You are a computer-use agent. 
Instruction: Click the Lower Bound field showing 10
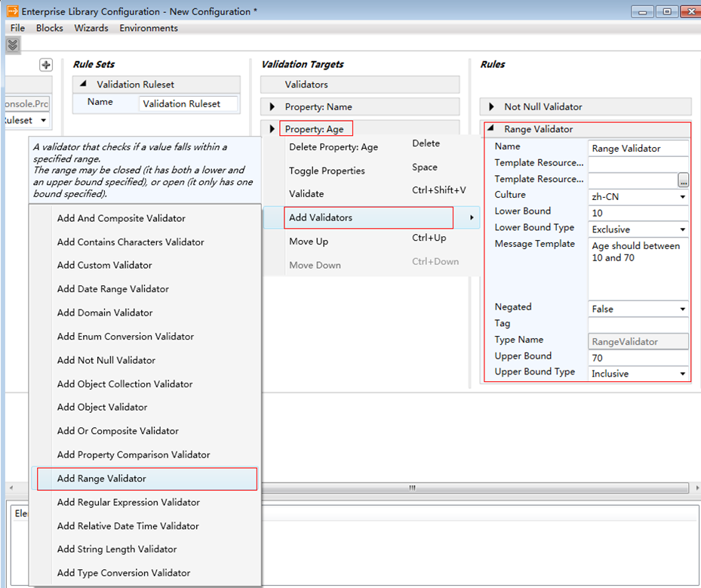[x=638, y=213]
